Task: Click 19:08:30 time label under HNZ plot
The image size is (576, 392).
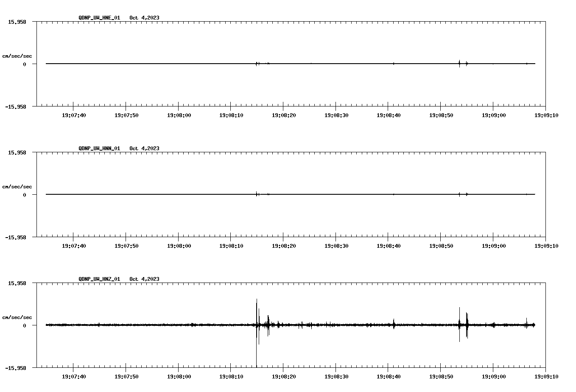Action: (336, 376)
